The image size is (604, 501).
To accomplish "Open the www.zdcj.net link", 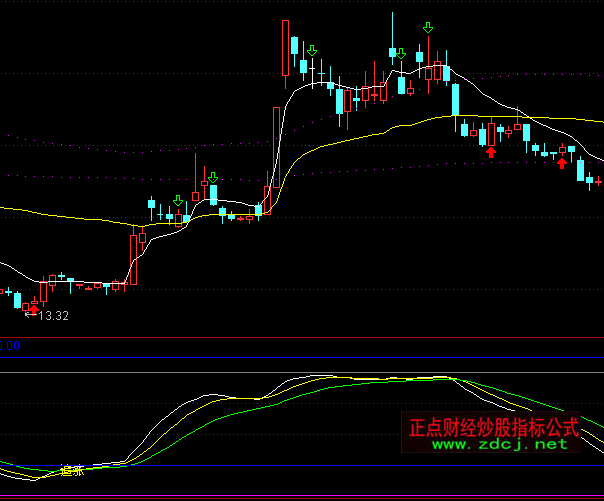I will tap(499, 444).
